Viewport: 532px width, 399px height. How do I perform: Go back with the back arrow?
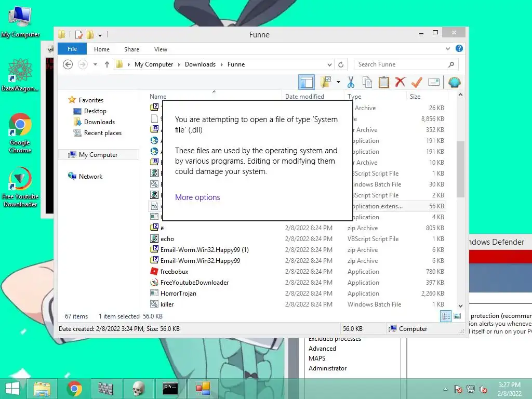(x=68, y=64)
